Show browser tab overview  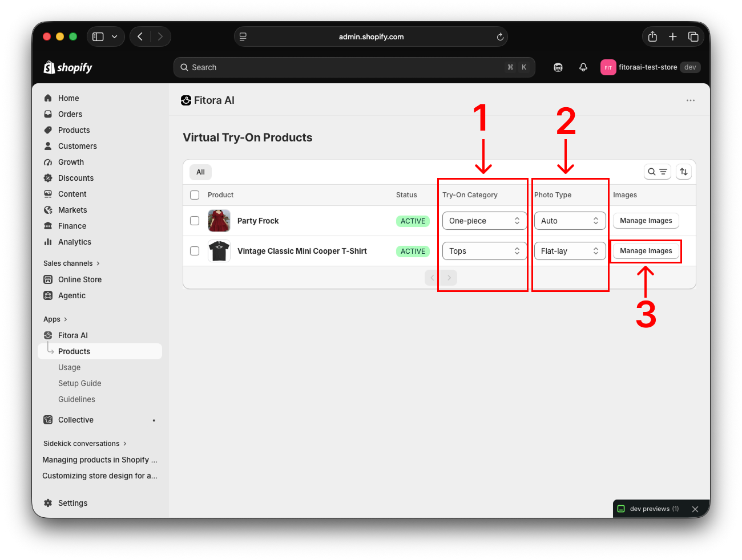point(693,36)
